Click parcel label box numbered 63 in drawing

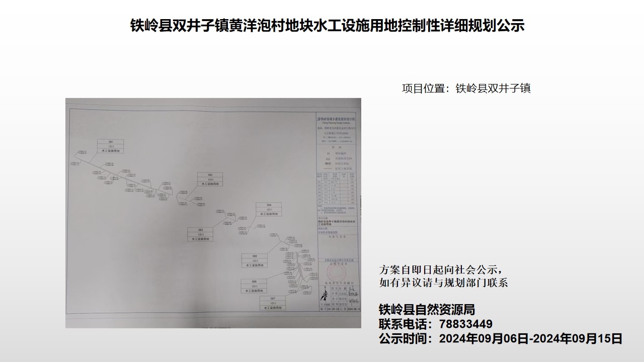[x=200, y=235]
